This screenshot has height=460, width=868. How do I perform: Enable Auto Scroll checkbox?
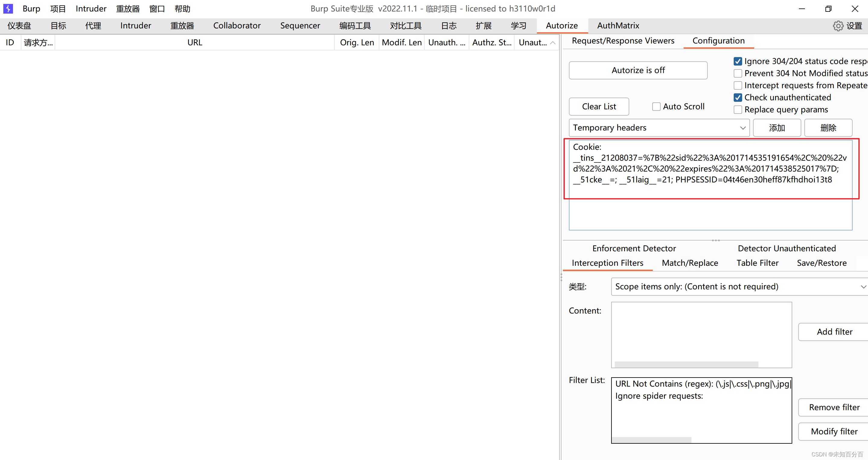pos(656,107)
